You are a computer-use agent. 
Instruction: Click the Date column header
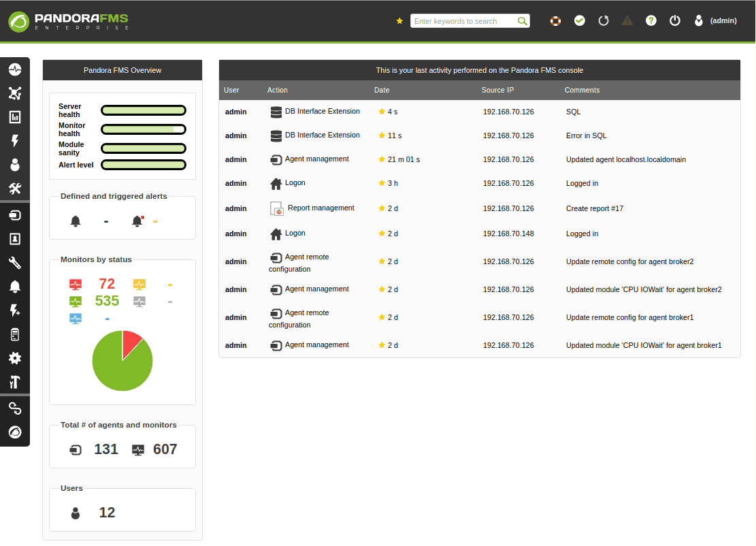click(x=382, y=90)
